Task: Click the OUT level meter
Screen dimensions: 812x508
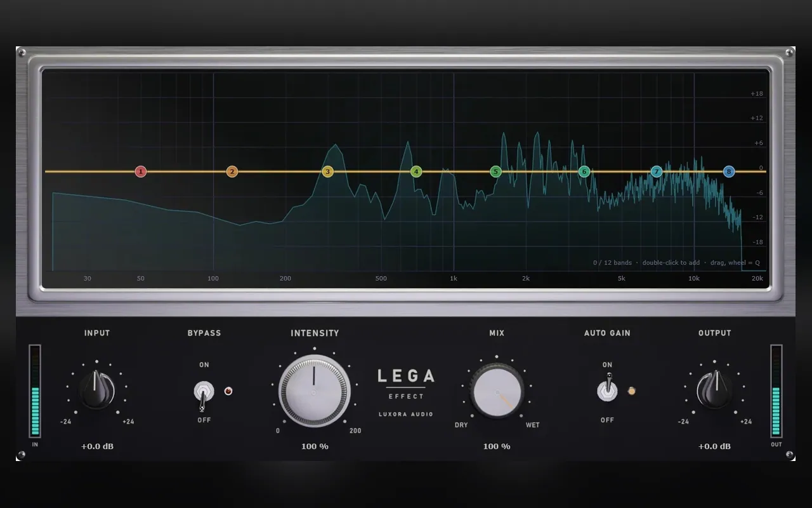Action: (x=776, y=391)
